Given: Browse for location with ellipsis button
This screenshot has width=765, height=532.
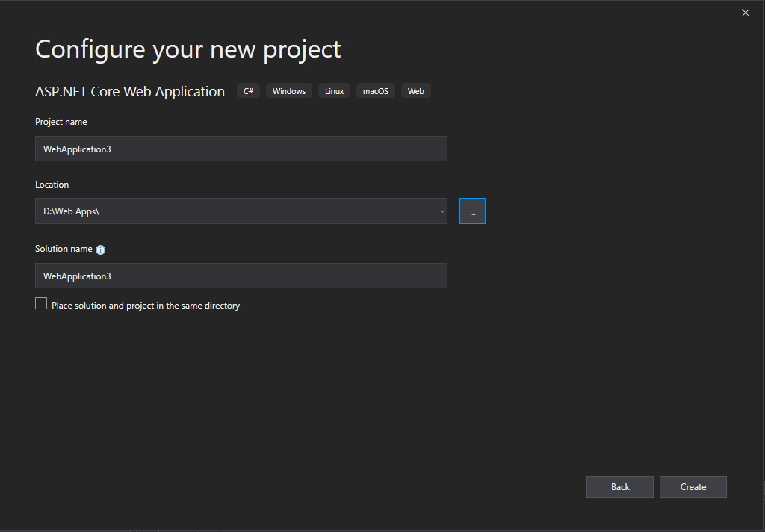Looking at the screenshot, I should tap(472, 211).
